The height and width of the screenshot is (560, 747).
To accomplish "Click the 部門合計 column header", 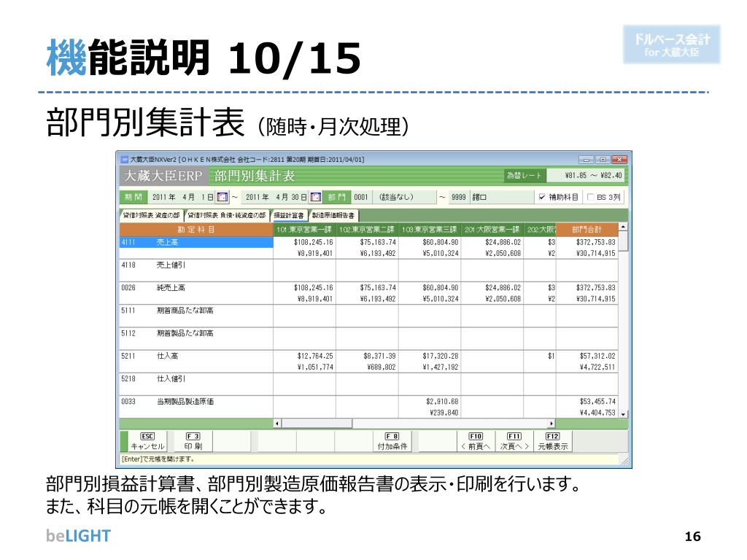I will pos(587,230).
